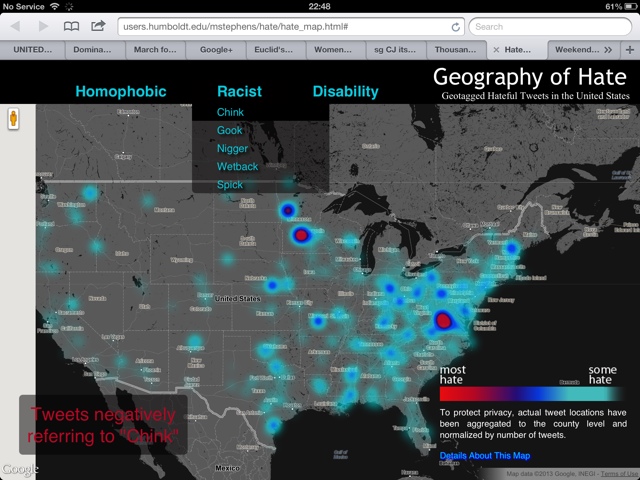Switch to the March fo... tab
The width and height of the screenshot is (640, 480).
[x=155, y=50]
